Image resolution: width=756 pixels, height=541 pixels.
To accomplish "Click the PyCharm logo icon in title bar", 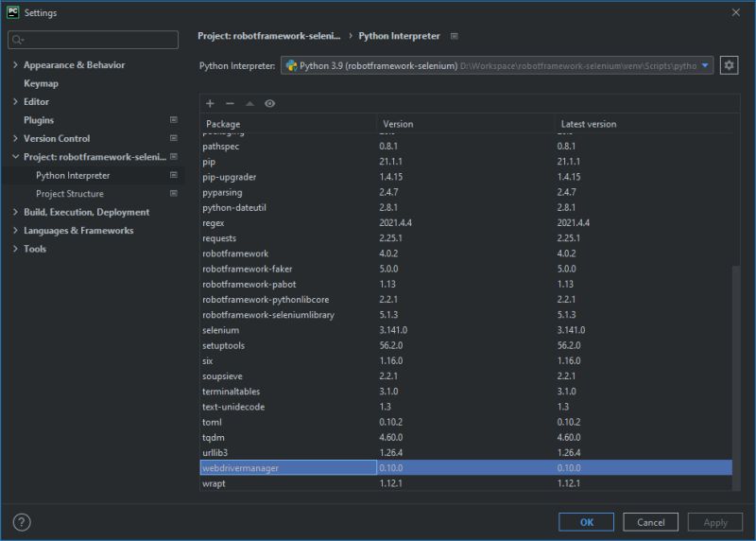I will tap(13, 12).
